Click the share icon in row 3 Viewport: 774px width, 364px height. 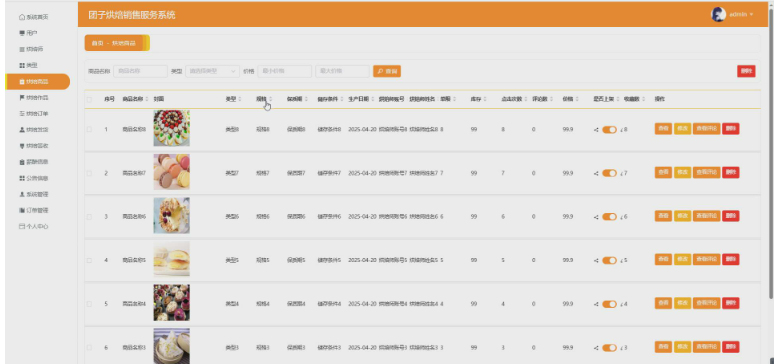click(x=596, y=217)
